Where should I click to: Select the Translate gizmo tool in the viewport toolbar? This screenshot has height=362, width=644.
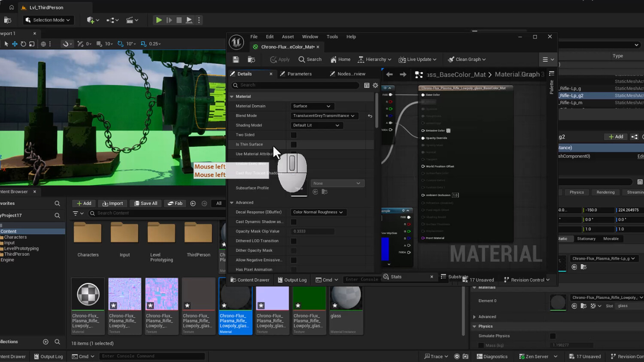15,44
